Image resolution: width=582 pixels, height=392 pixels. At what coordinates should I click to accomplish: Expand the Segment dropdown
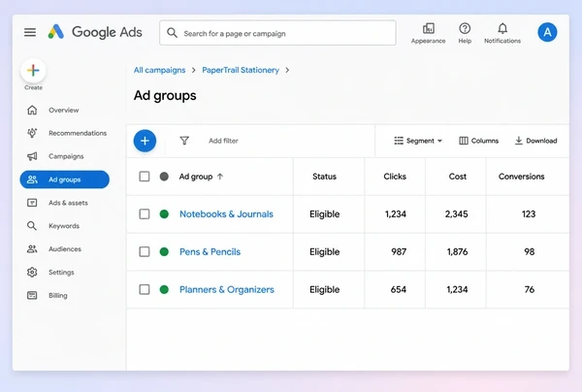[418, 141]
